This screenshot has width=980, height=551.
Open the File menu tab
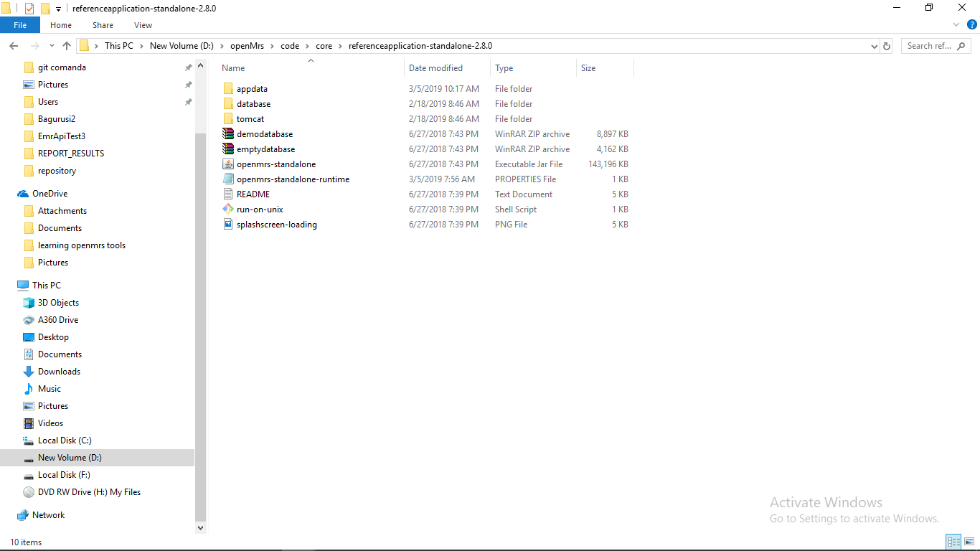20,25
